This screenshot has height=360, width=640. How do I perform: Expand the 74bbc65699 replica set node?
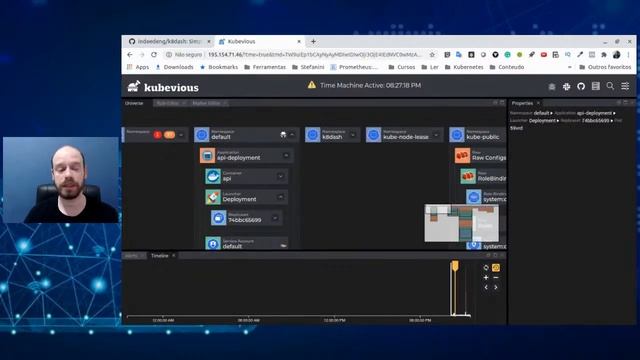pos(275,218)
